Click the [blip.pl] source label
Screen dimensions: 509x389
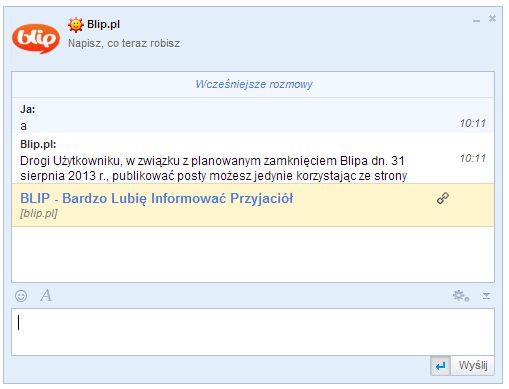(x=39, y=214)
